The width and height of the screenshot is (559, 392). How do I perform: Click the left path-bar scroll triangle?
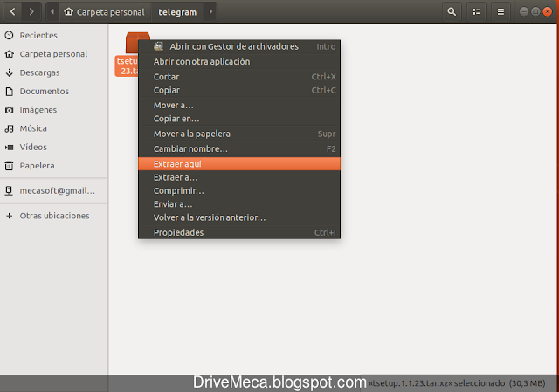point(52,11)
